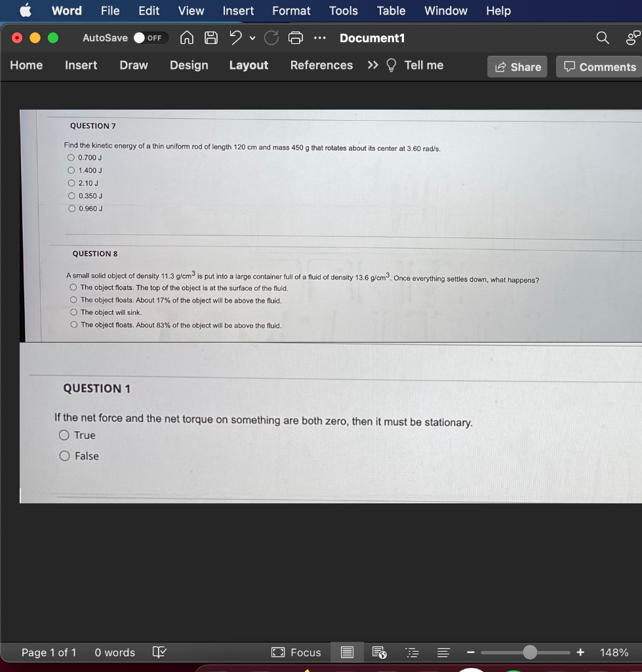
Task: Select False for Question 1
Action: coord(65,455)
